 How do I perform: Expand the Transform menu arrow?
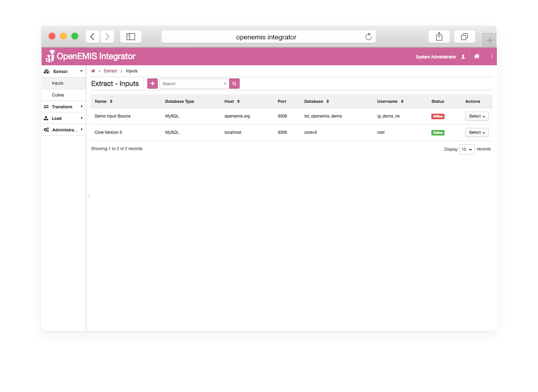click(x=82, y=106)
